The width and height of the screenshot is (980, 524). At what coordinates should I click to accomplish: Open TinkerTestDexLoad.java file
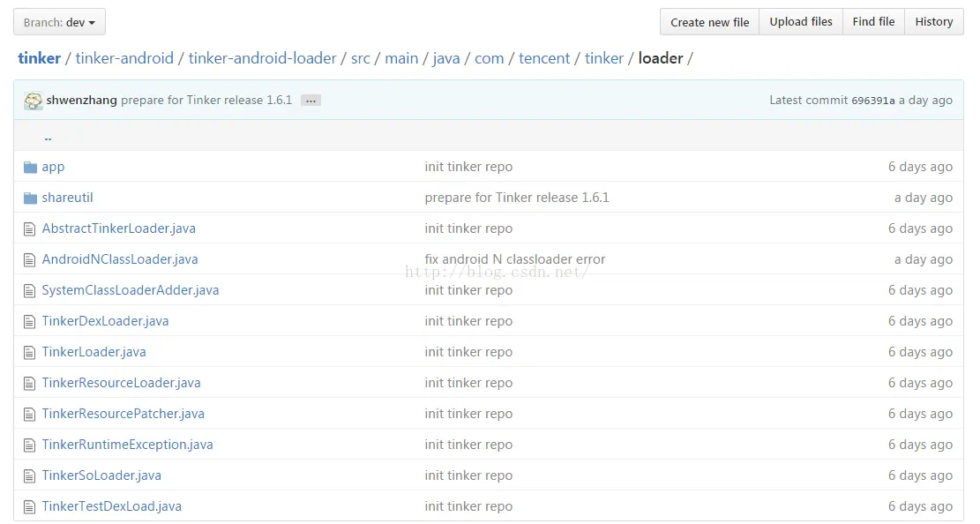112,505
